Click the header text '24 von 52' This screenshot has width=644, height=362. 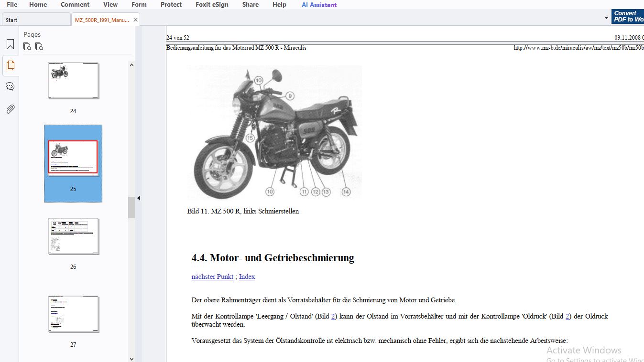178,38
